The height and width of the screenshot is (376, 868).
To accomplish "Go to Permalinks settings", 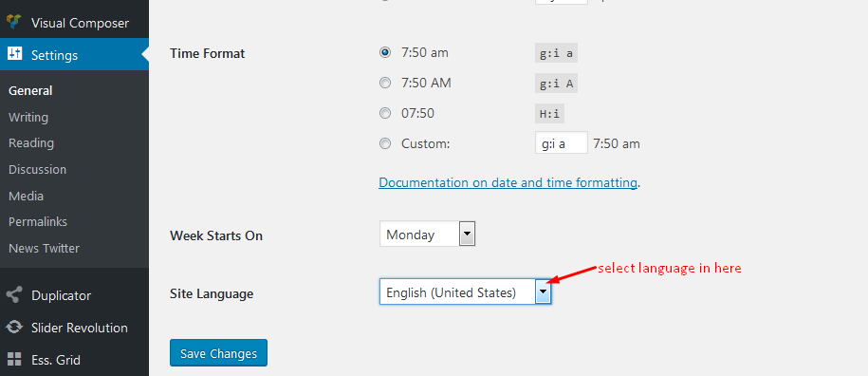I will point(38,221).
